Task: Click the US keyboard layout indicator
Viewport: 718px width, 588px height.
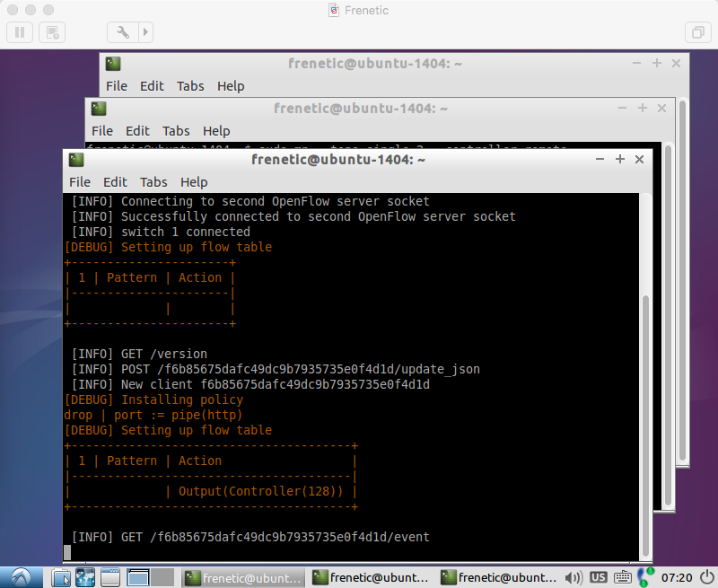Action: click(x=598, y=577)
